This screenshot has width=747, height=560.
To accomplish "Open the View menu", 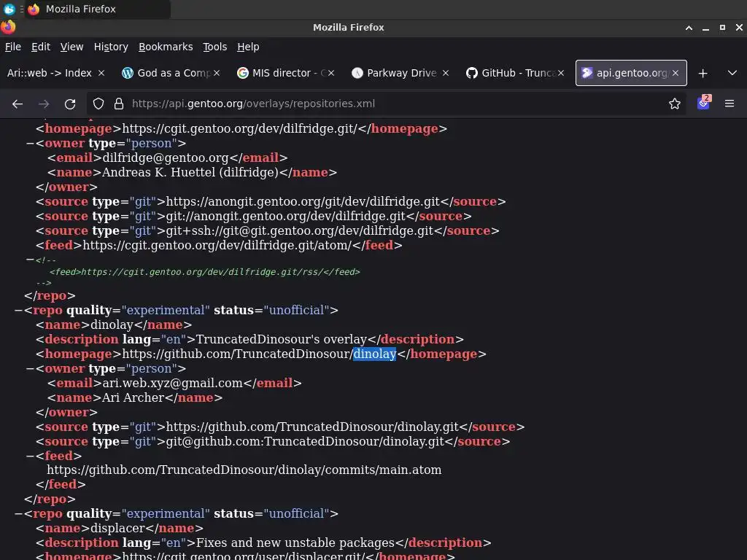I will pyautogui.click(x=71, y=47).
